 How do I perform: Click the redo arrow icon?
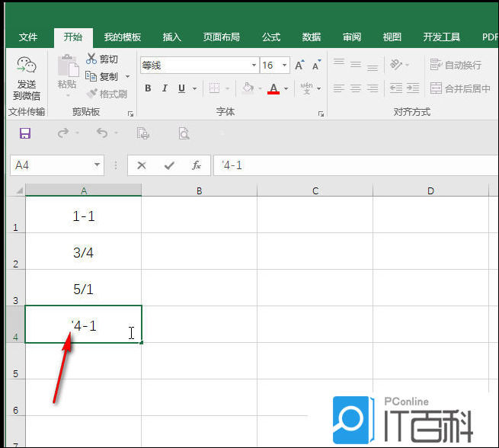(x=63, y=133)
